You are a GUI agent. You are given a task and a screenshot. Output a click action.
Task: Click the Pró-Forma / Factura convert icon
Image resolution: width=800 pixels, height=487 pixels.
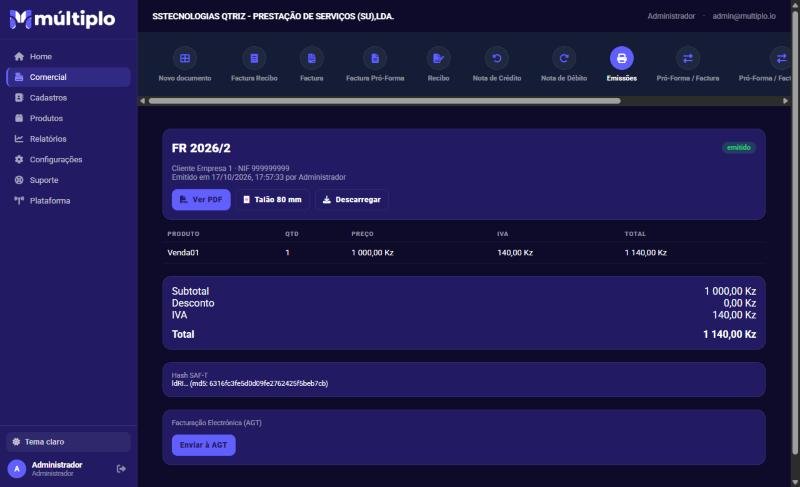[x=688, y=58]
